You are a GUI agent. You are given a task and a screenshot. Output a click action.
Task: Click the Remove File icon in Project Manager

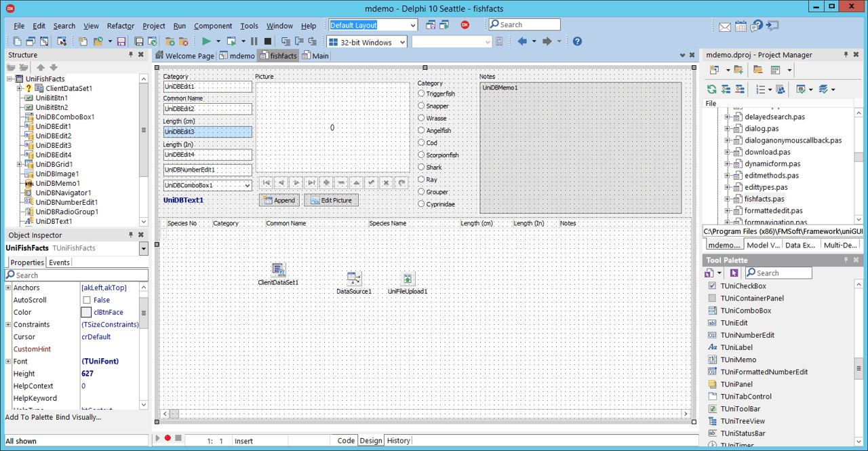click(757, 70)
